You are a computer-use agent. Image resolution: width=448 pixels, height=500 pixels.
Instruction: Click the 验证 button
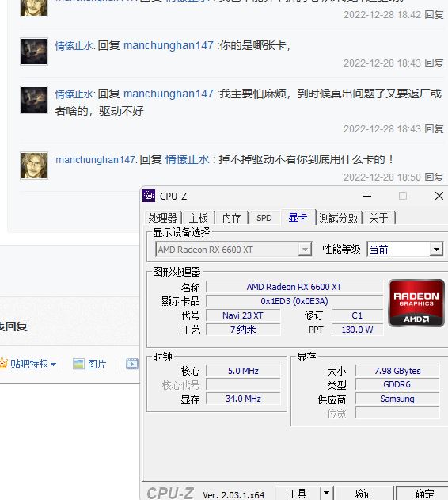(363, 494)
